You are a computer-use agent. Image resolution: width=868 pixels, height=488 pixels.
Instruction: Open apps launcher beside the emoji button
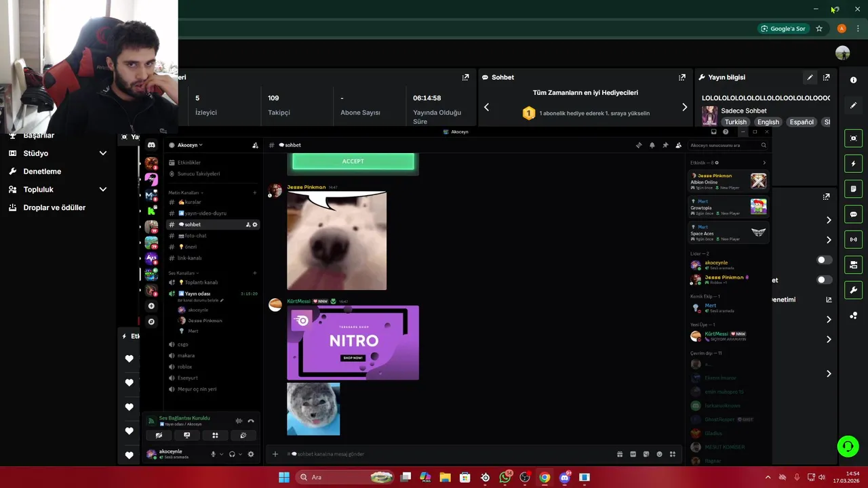(x=673, y=454)
